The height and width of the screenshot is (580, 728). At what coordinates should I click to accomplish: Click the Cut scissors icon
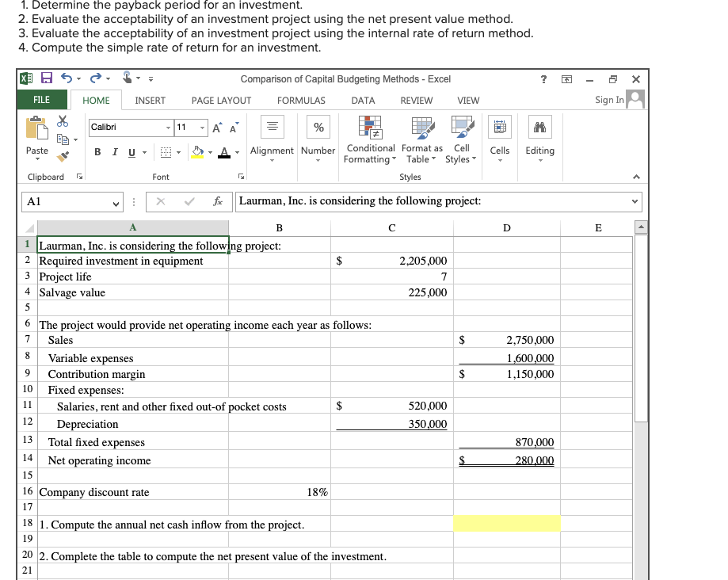pyautogui.click(x=63, y=121)
